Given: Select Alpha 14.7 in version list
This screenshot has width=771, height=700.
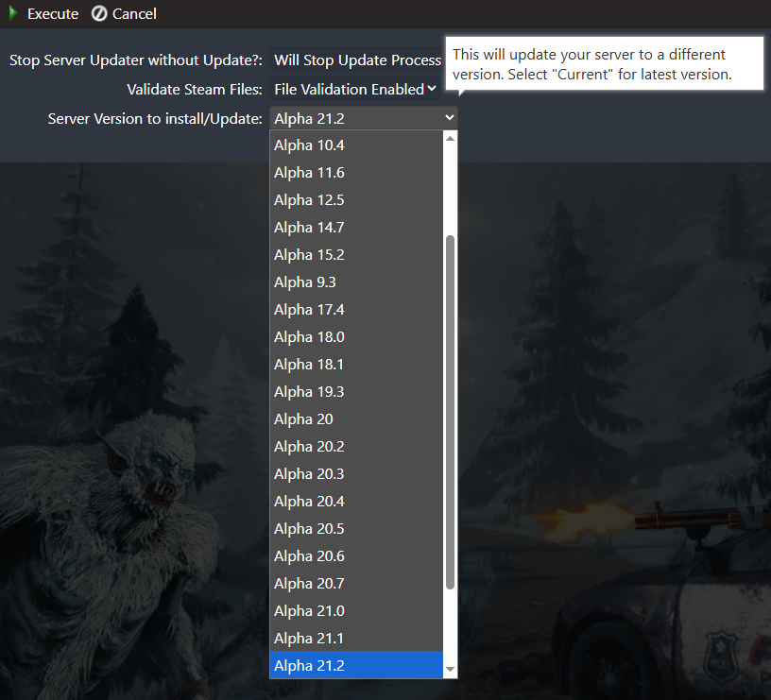Looking at the screenshot, I should click(356, 228).
